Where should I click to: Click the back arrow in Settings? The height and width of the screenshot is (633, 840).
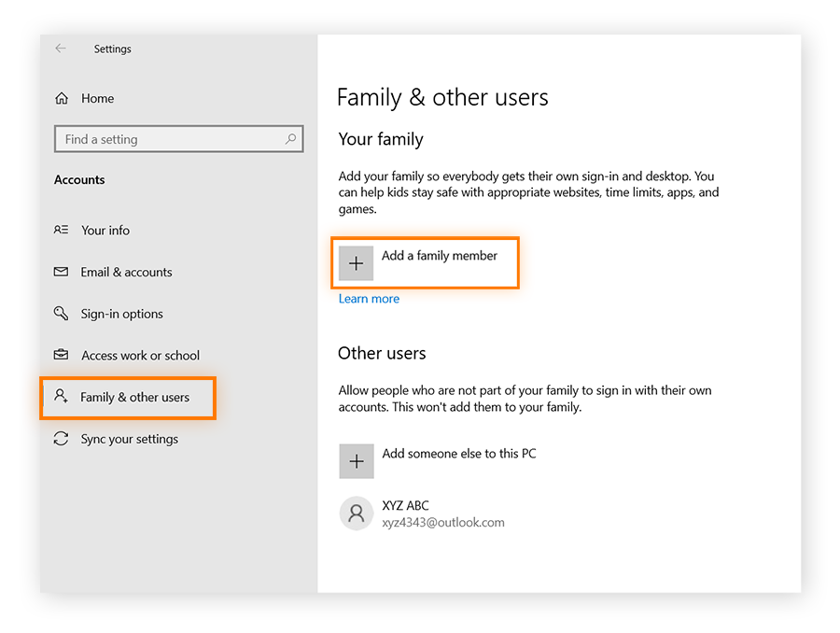[61, 49]
